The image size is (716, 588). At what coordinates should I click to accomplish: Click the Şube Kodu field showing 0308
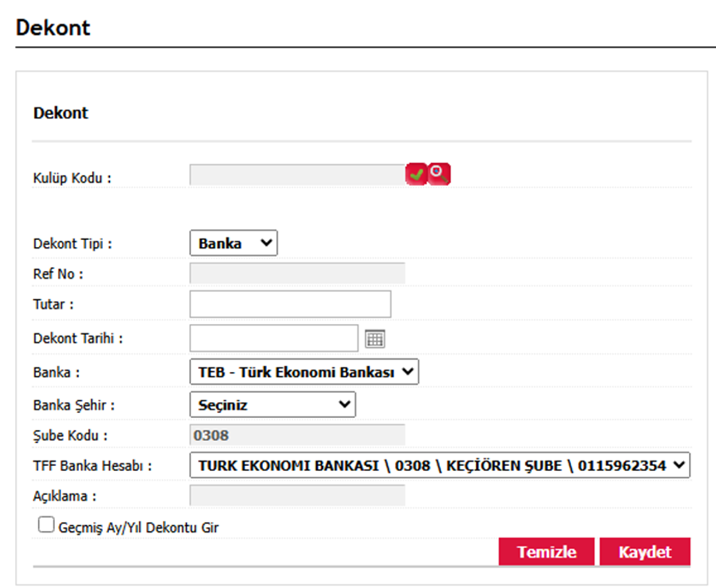297,435
